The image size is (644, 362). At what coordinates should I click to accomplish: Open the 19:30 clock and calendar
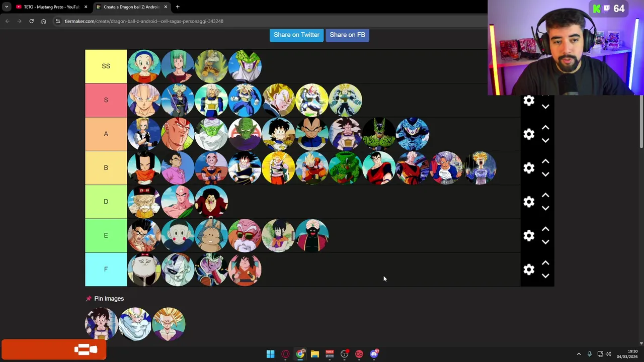click(x=627, y=354)
